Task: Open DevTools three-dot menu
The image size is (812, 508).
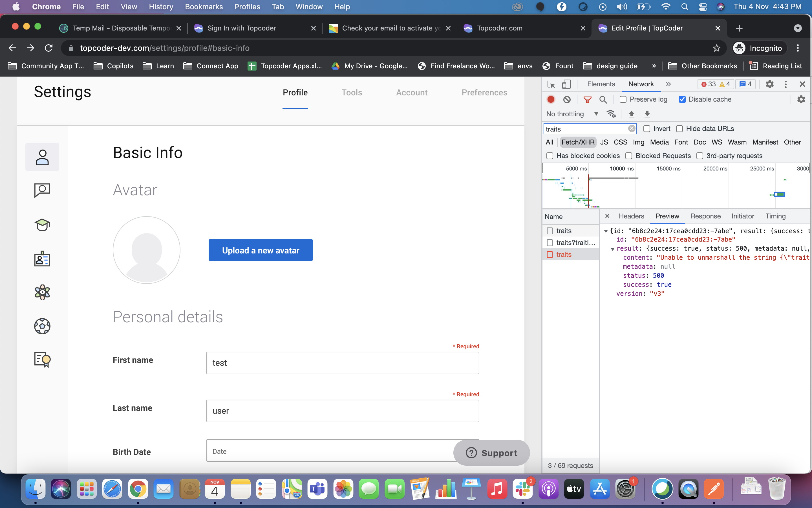Action: pyautogui.click(x=785, y=84)
